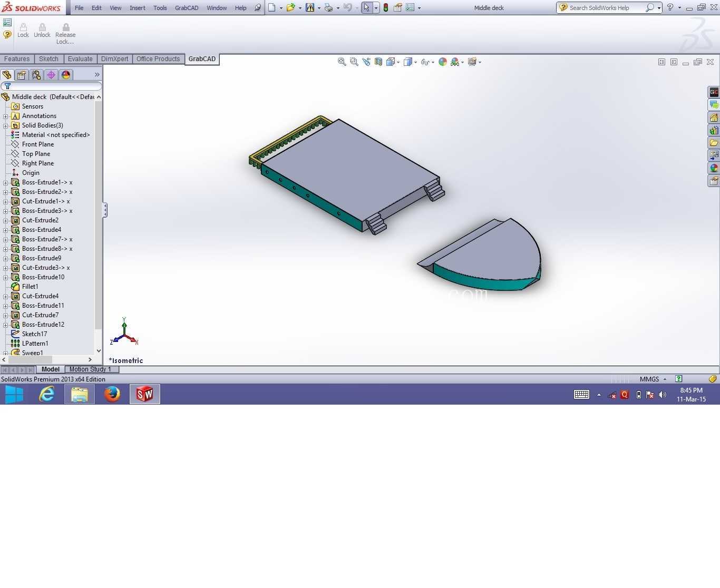Switch to the Features tab

click(x=17, y=59)
